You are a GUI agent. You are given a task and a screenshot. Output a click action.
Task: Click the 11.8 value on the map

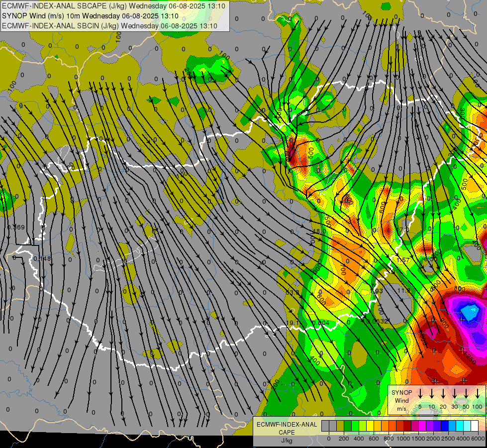(404, 290)
